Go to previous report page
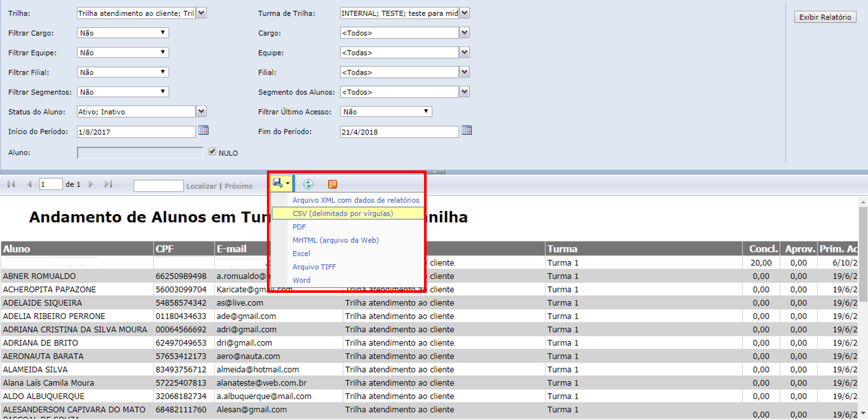The width and height of the screenshot is (868, 420). point(30,184)
